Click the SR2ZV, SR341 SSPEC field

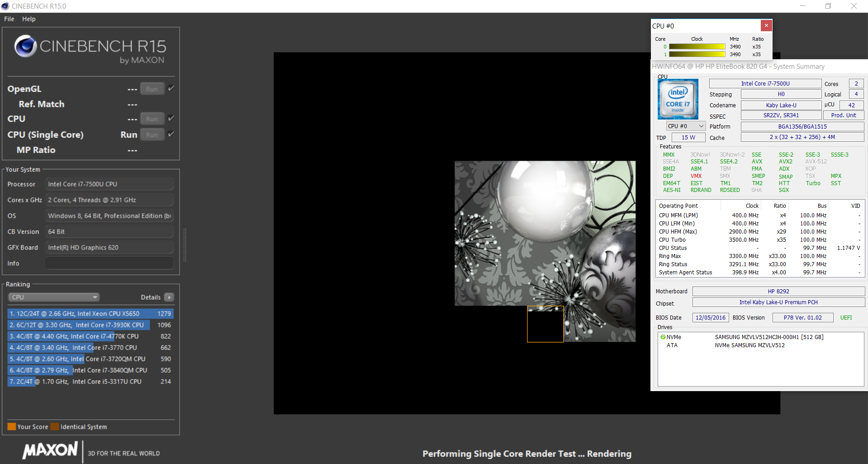coord(781,115)
